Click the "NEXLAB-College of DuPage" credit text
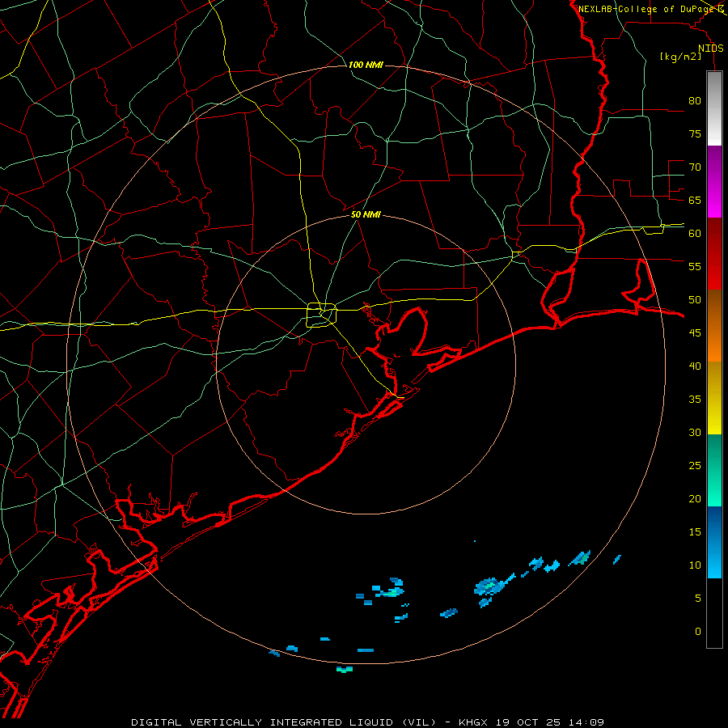Viewport: 728px width, 728px height. coord(647,9)
